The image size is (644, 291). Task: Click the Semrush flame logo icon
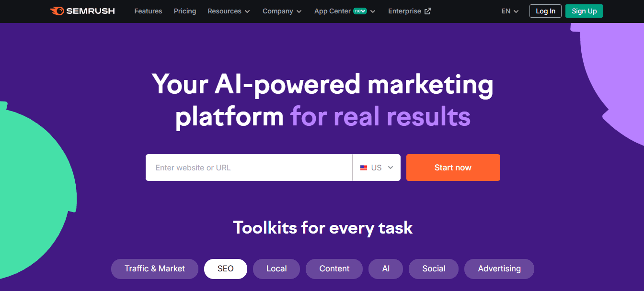point(57,11)
